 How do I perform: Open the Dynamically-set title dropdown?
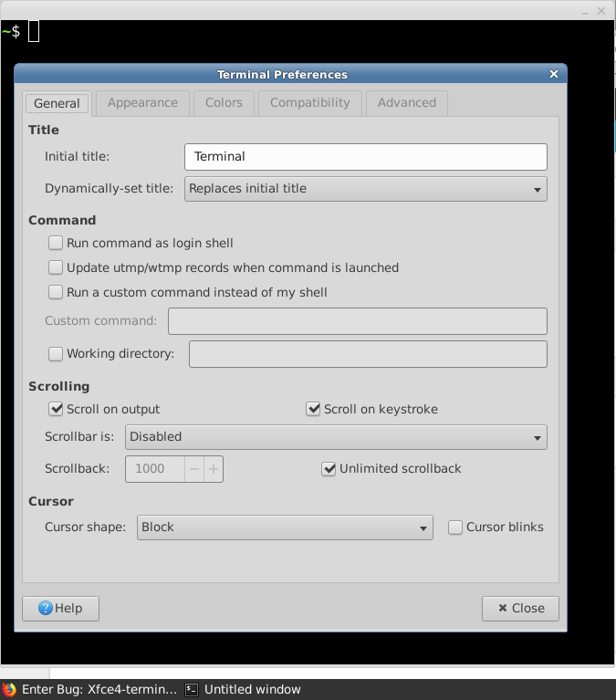(x=365, y=189)
